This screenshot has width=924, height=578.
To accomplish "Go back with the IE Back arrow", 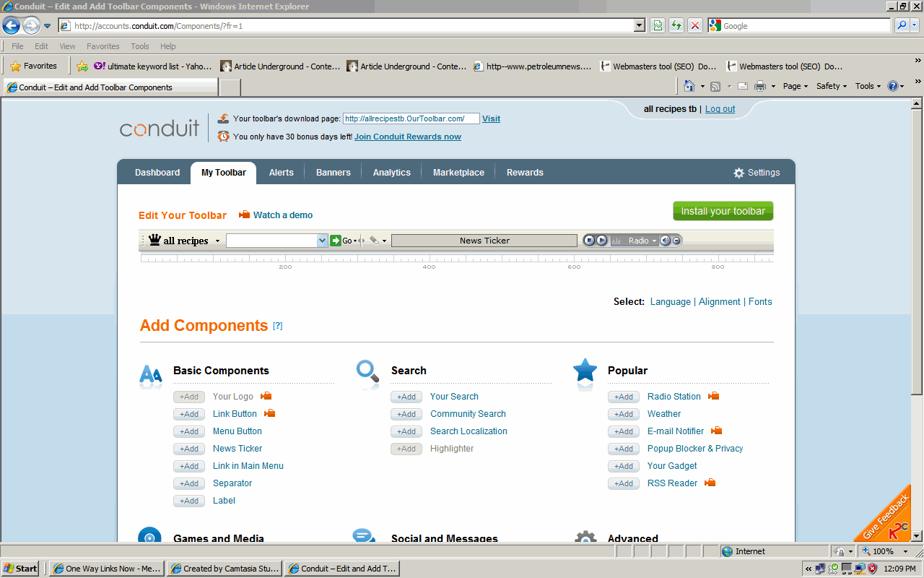I will coord(11,26).
